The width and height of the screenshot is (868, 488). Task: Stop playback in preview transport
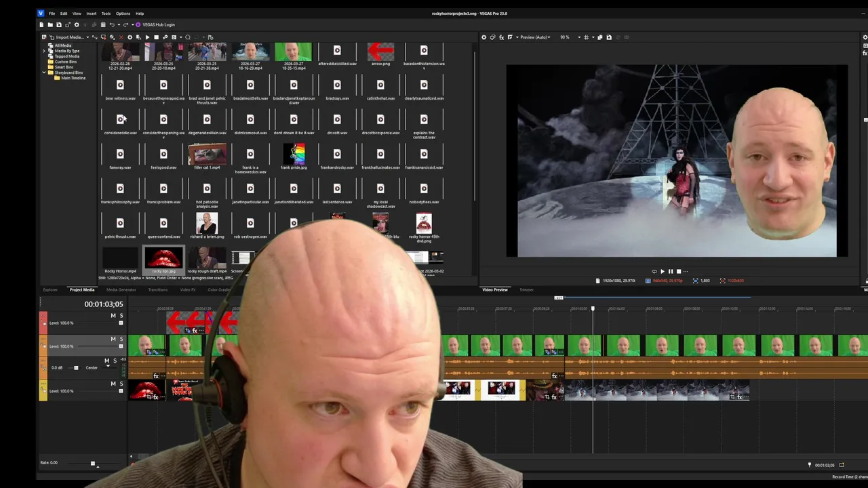click(679, 271)
